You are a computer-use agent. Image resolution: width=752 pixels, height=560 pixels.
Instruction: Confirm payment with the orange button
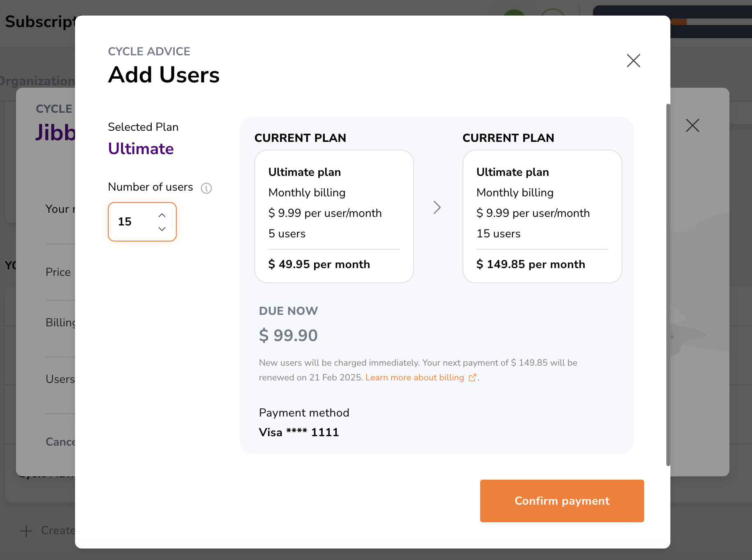tap(562, 501)
